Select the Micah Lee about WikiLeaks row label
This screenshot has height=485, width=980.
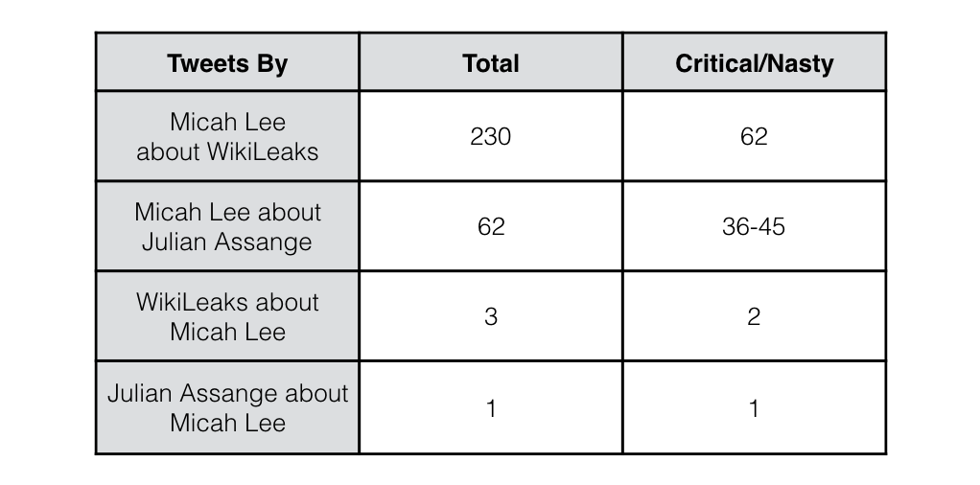tap(227, 136)
